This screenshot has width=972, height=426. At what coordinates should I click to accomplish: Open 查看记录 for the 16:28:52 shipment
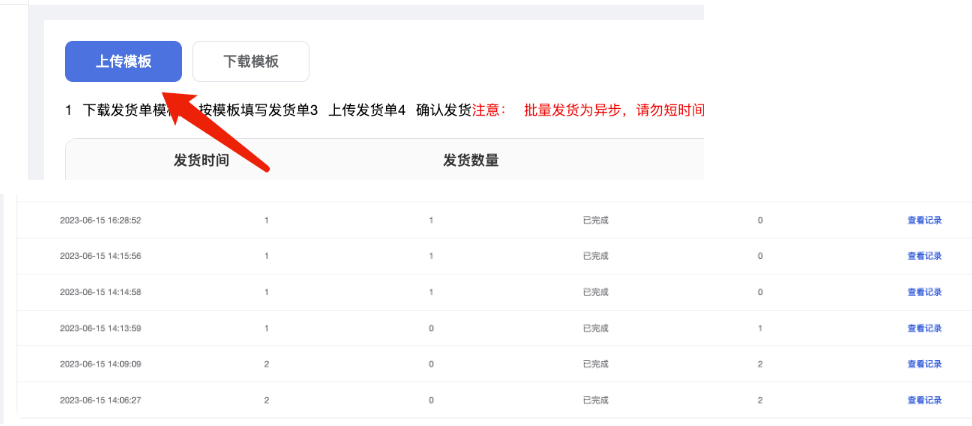(x=924, y=220)
